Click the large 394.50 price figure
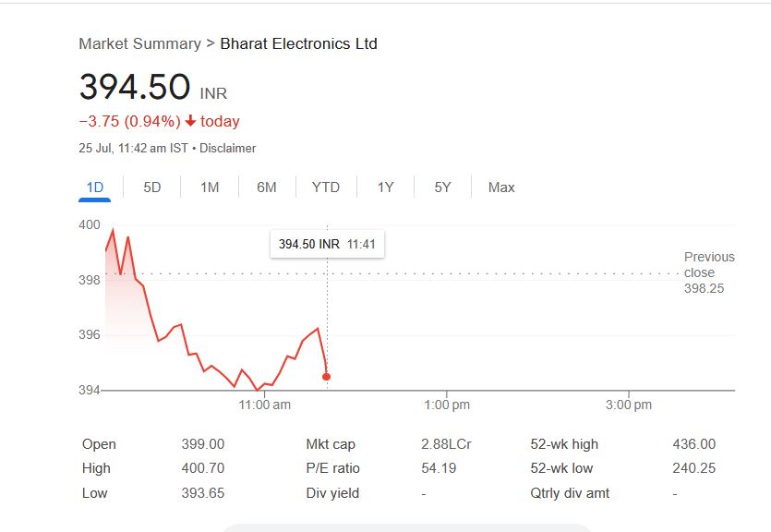The height and width of the screenshot is (532, 771). (135, 87)
